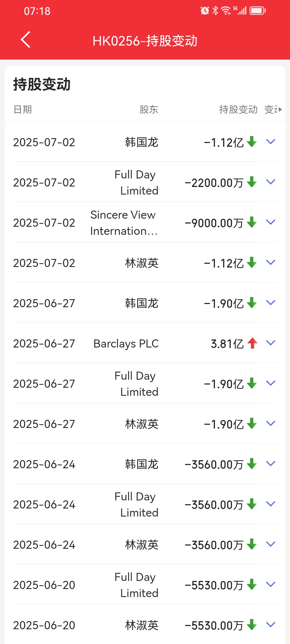
Task: Click the alarm icon in status bar
Action: [x=205, y=11]
